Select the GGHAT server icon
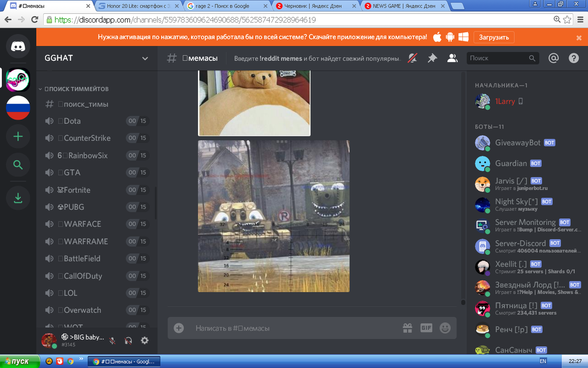This screenshot has width=588, height=368. [18, 79]
